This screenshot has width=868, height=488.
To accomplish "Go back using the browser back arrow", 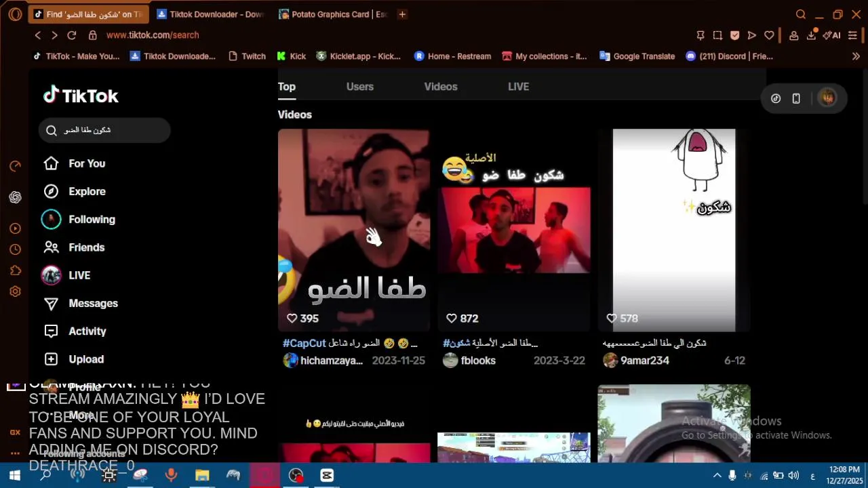I will pyautogui.click(x=38, y=35).
